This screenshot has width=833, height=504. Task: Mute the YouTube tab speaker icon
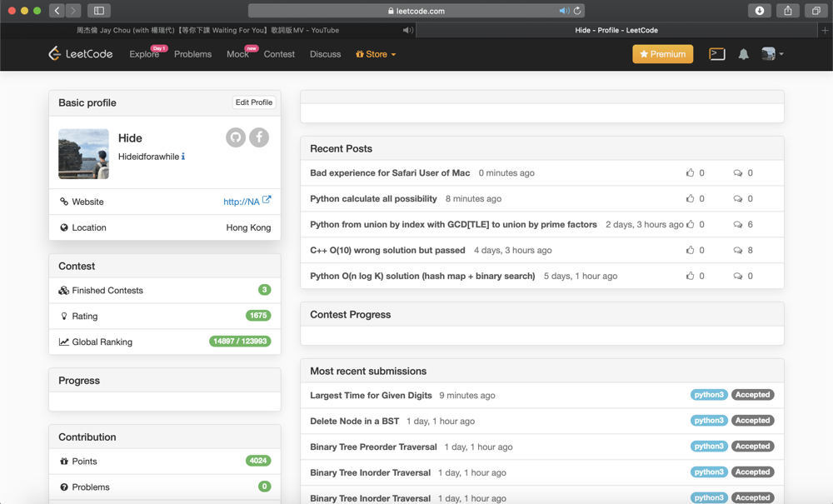407,30
